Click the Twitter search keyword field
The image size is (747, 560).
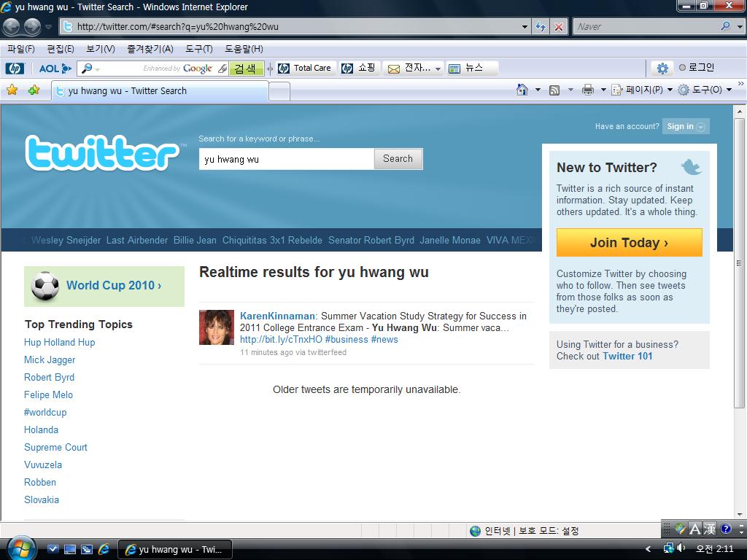click(x=286, y=159)
